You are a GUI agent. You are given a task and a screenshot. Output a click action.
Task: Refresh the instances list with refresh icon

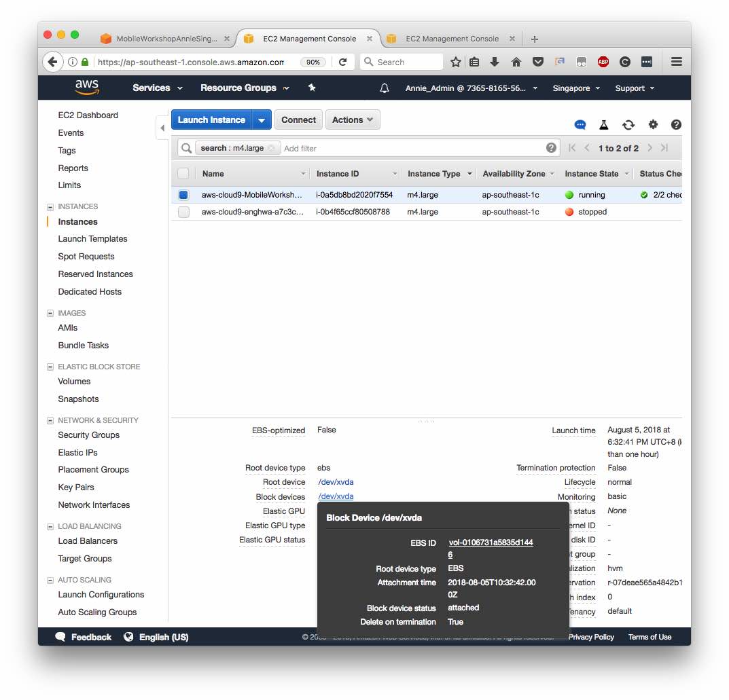628,124
